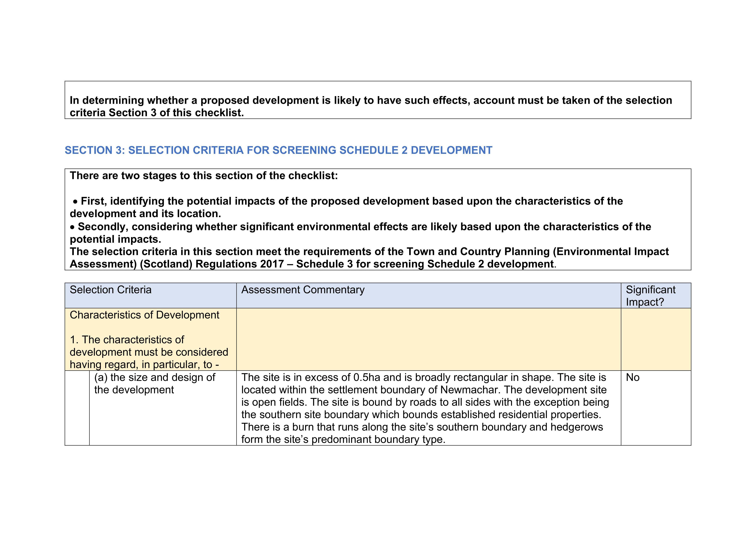Click 'There are two stages to this section'

click(x=204, y=176)
